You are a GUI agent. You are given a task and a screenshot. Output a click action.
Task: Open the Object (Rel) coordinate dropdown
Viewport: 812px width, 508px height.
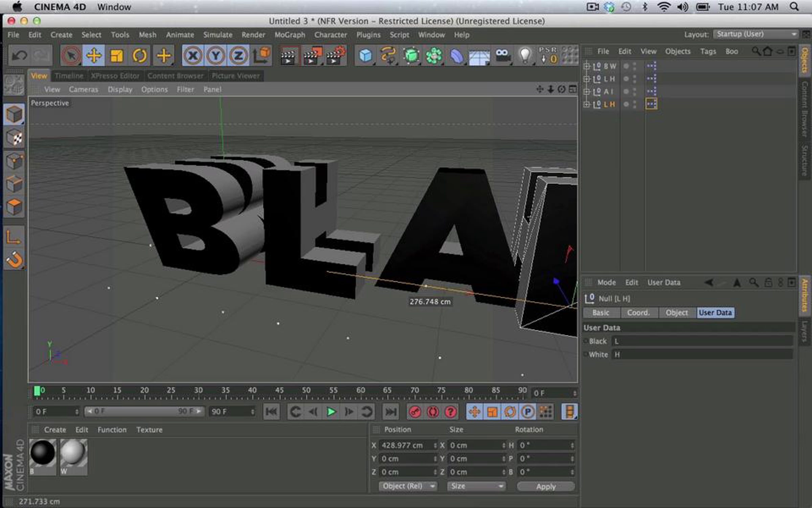pos(407,486)
